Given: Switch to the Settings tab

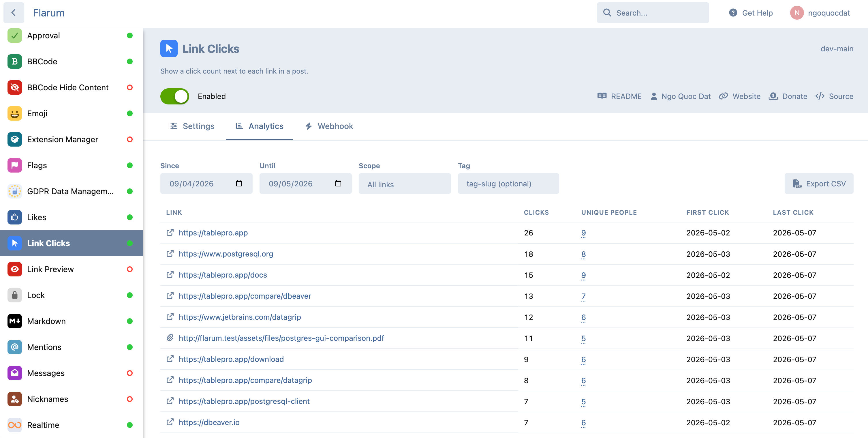Looking at the screenshot, I should pos(192,126).
